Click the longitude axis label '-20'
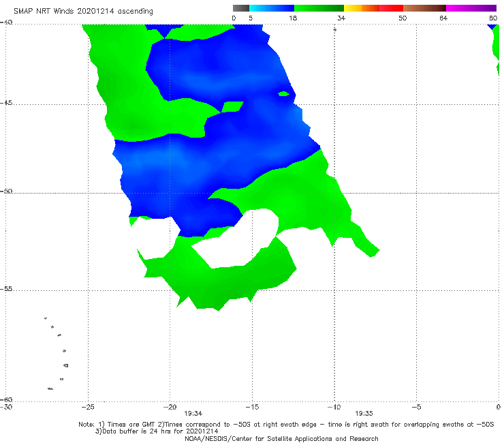 point(170,407)
